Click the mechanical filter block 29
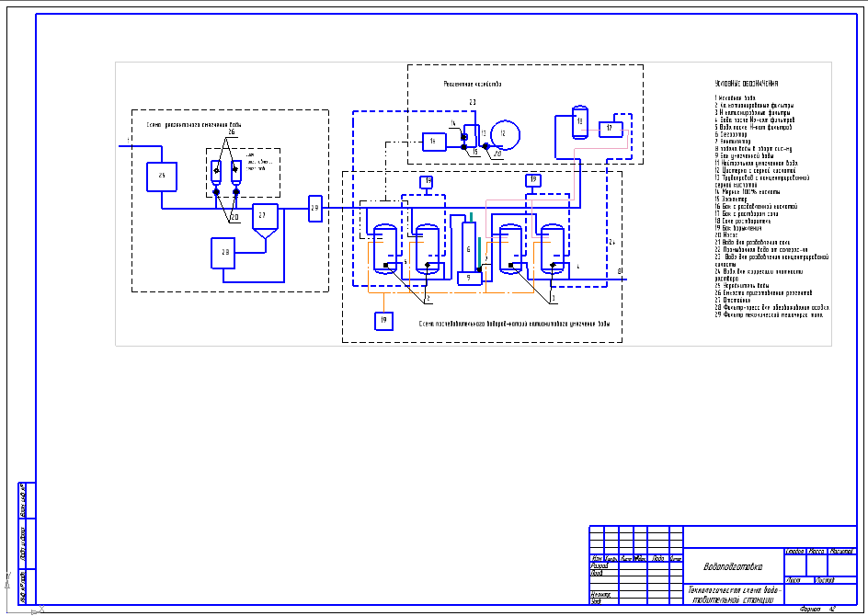The height and width of the screenshot is (616, 868). [315, 209]
